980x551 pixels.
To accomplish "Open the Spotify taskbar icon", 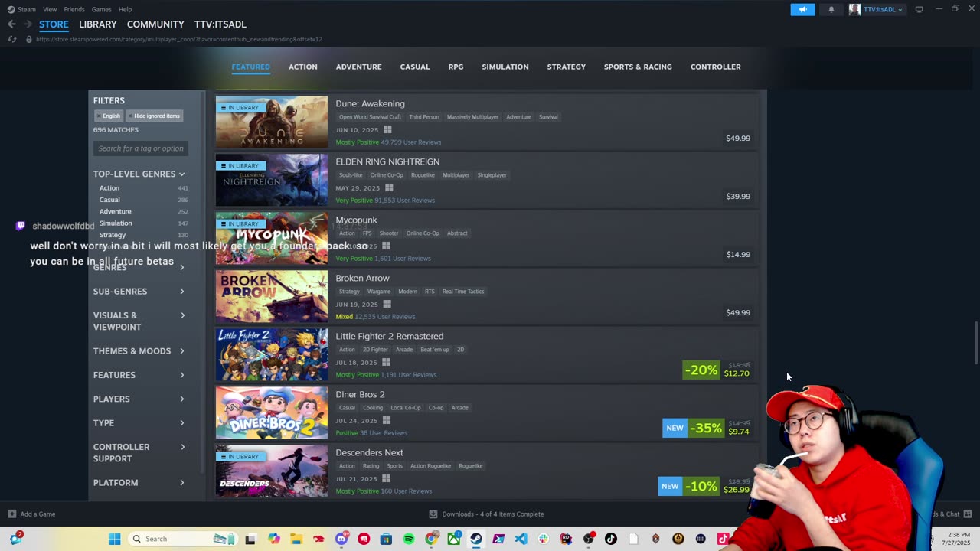I will coord(409,539).
